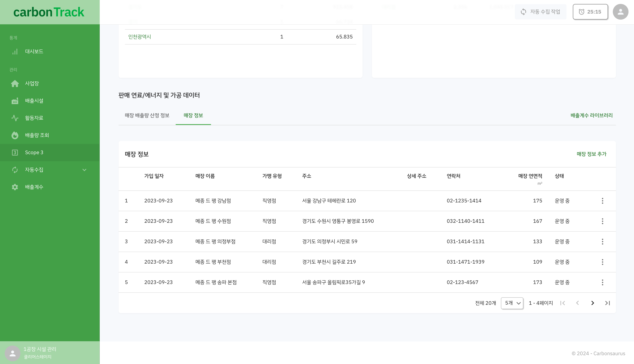The image size is (634, 364).
Task: Click the 배출계수 icon in sidebar
Action: 15,187
